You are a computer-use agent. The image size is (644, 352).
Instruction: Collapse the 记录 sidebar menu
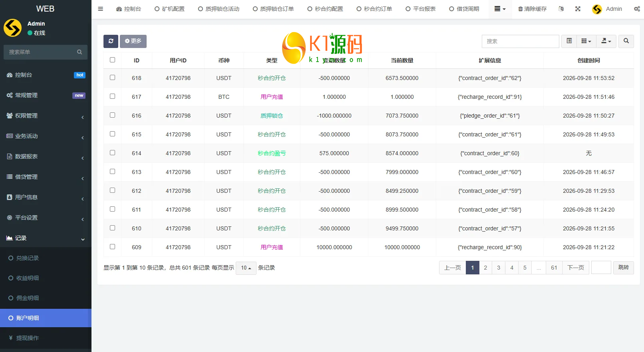click(x=46, y=238)
